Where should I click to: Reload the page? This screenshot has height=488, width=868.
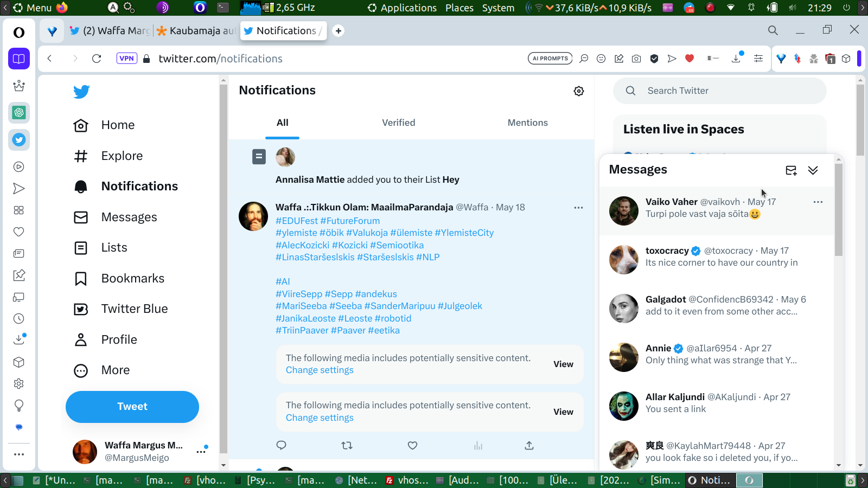click(97, 59)
